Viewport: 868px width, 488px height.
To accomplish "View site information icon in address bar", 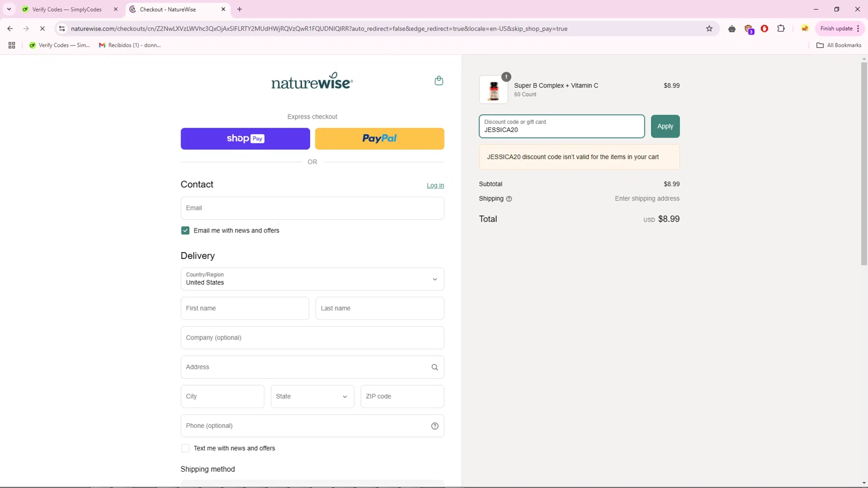I will [x=62, y=28].
